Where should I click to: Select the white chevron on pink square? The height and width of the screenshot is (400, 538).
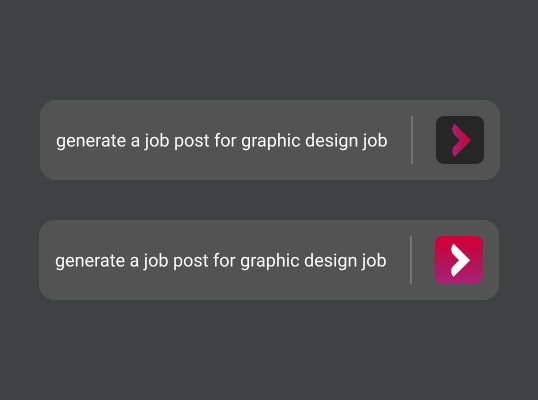tap(459, 260)
